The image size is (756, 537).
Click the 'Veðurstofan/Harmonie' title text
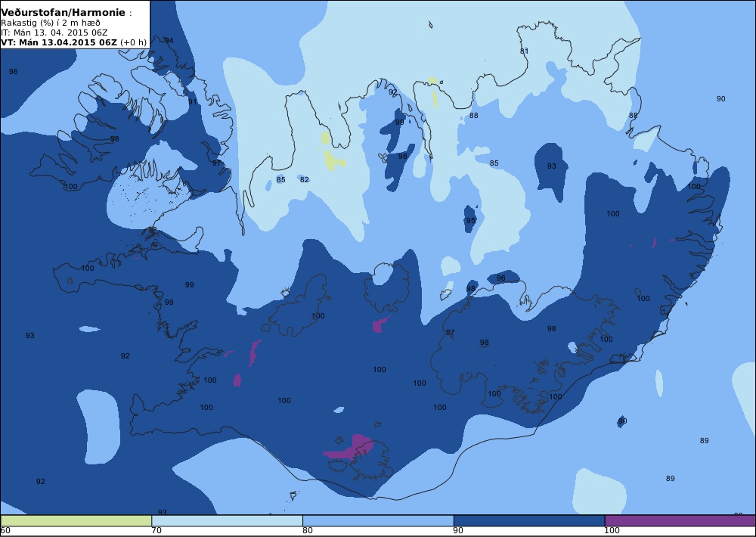click(x=64, y=13)
